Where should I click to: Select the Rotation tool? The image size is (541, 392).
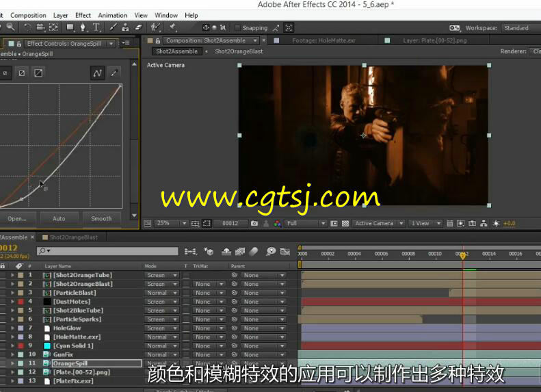pos(27,27)
